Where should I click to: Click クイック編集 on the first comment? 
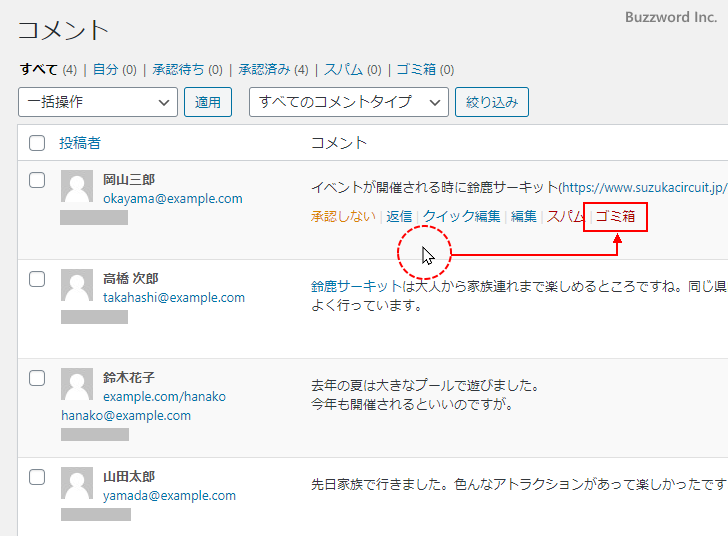tap(461, 216)
